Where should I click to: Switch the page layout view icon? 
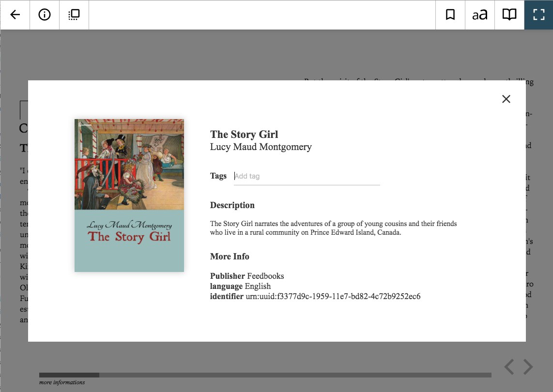point(74,15)
